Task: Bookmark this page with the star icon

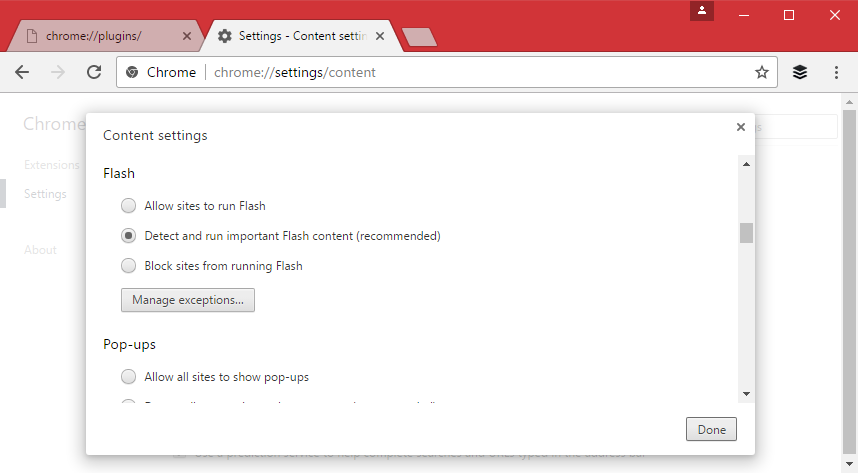Action: (762, 72)
